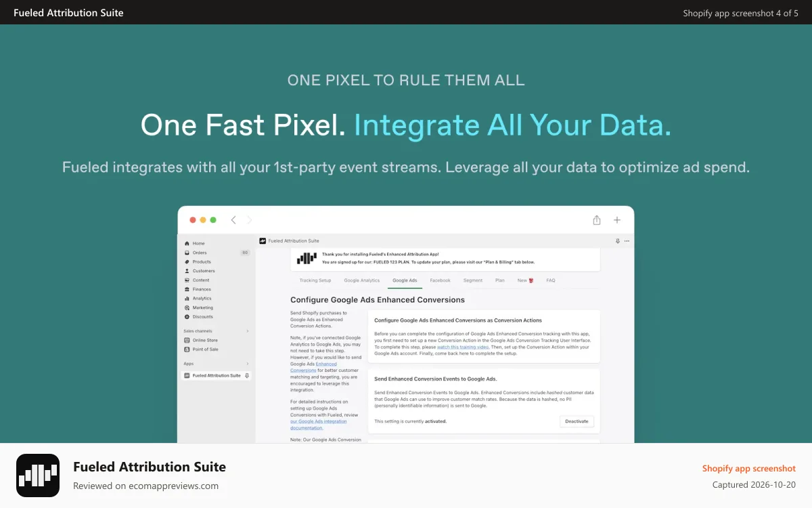Switch to the Facebook tab
The image size is (812, 508).
pos(441,280)
